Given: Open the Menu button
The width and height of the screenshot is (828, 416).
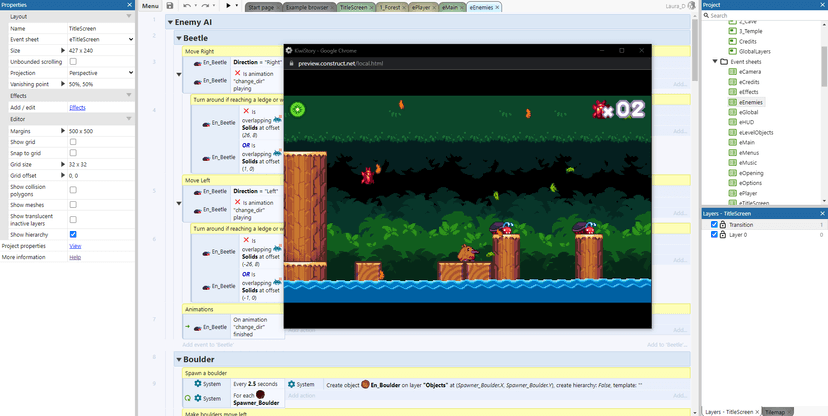Looking at the screenshot, I should [x=150, y=6].
